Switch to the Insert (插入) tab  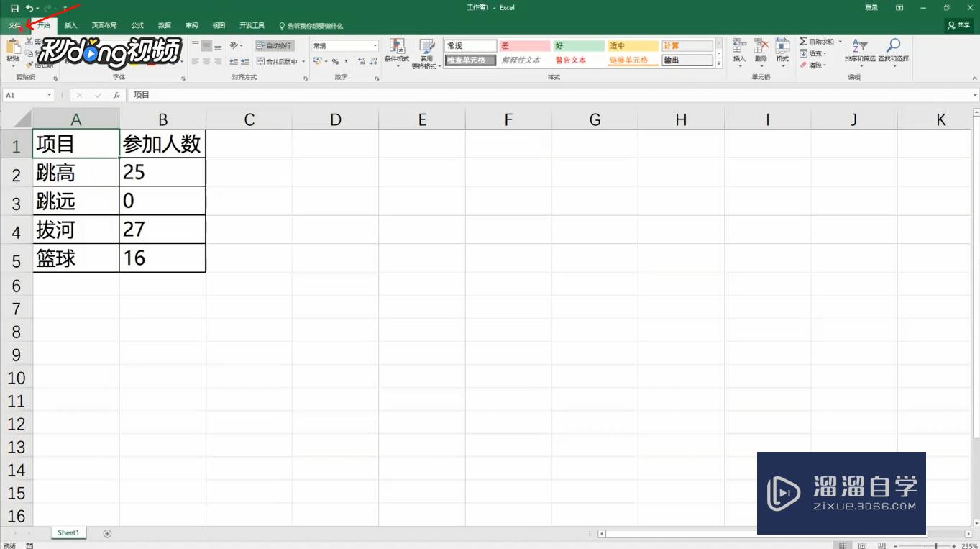click(70, 25)
